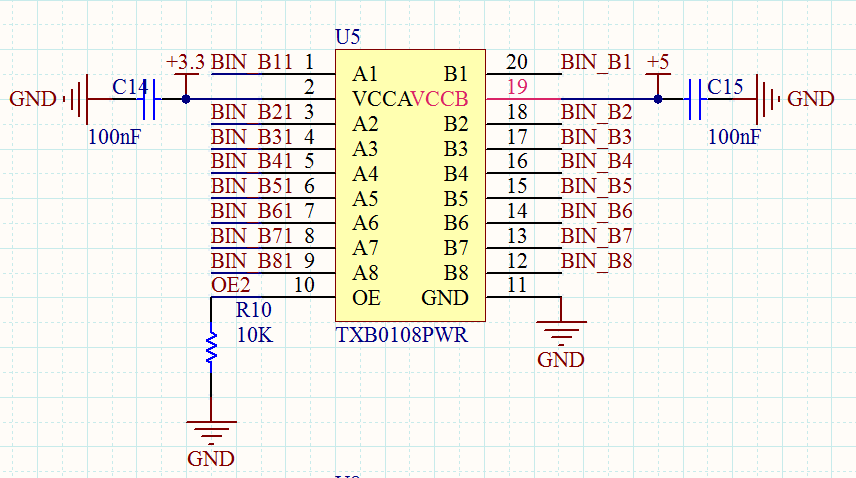856x478 pixels.
Task: Click the C15 designator label
Action: click(x=725, y=87)
